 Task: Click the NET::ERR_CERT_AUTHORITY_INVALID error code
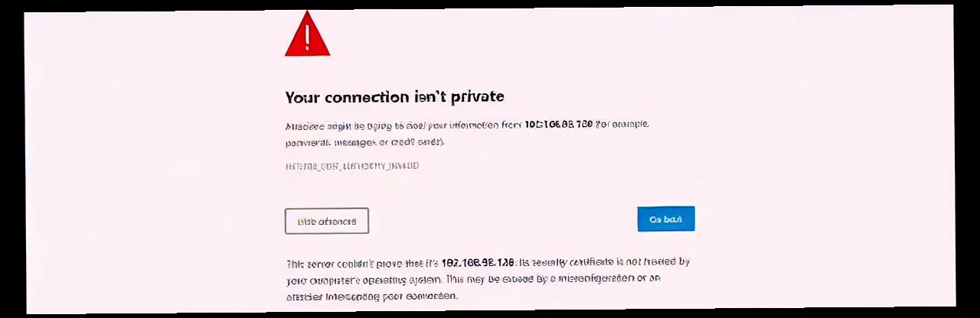(351, 166)
